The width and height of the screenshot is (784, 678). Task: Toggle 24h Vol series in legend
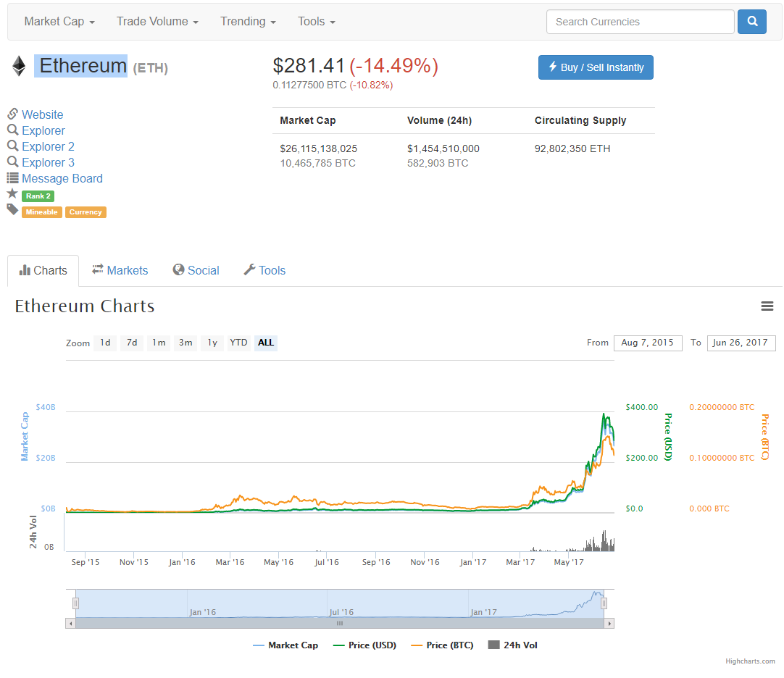click(x=512, y=645)
